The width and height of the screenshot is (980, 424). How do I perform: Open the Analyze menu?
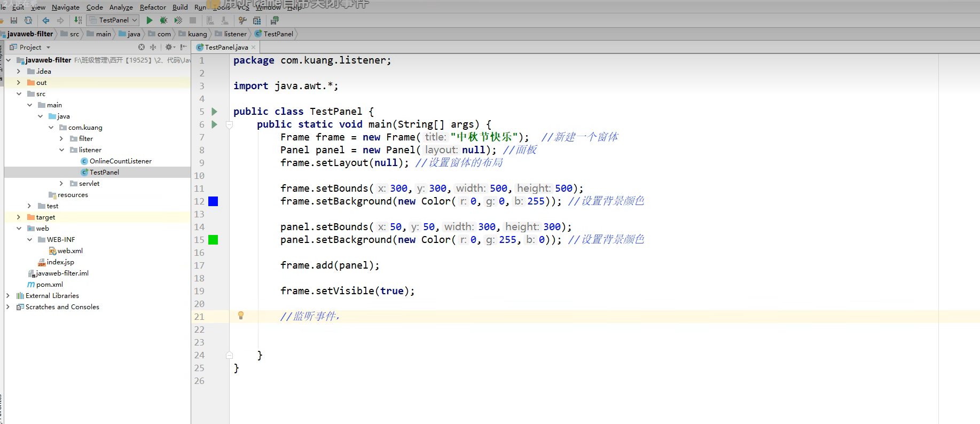point(121,7)
